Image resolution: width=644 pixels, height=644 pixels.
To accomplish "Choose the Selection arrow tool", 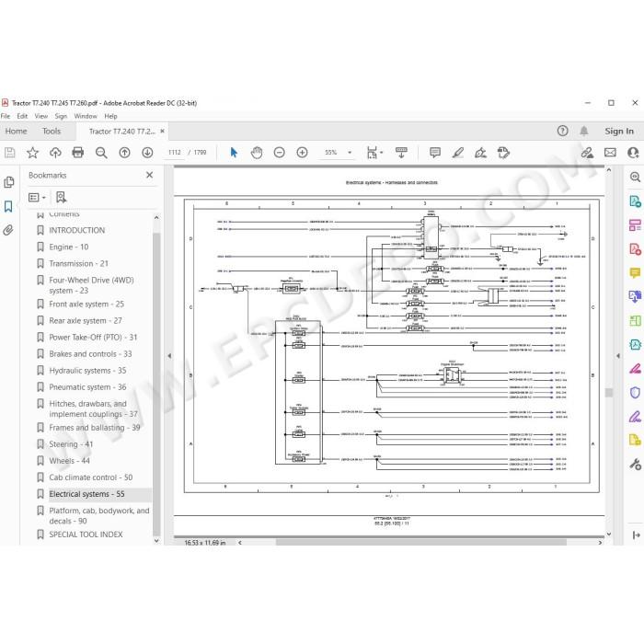I will click(234, 153).
